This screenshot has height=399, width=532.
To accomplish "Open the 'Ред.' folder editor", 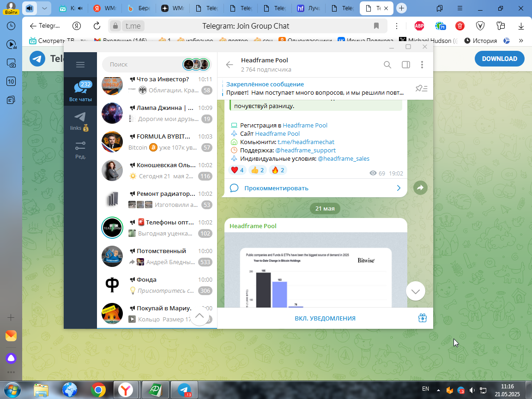I will point(80,150).
